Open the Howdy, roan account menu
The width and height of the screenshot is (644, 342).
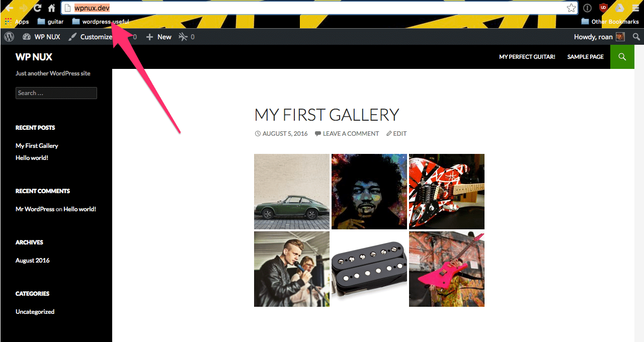[x=599, y=37]
